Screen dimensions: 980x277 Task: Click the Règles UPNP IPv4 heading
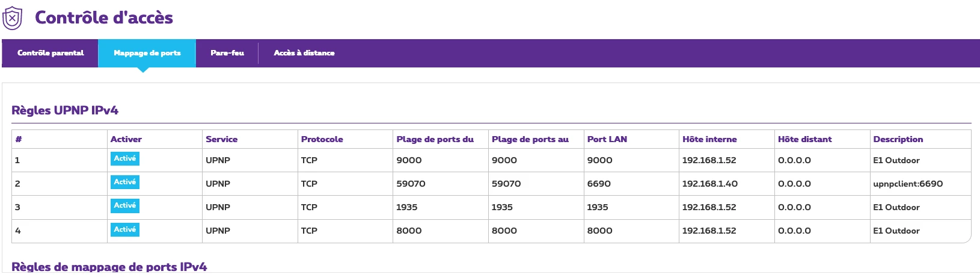(x=65, y=110)
